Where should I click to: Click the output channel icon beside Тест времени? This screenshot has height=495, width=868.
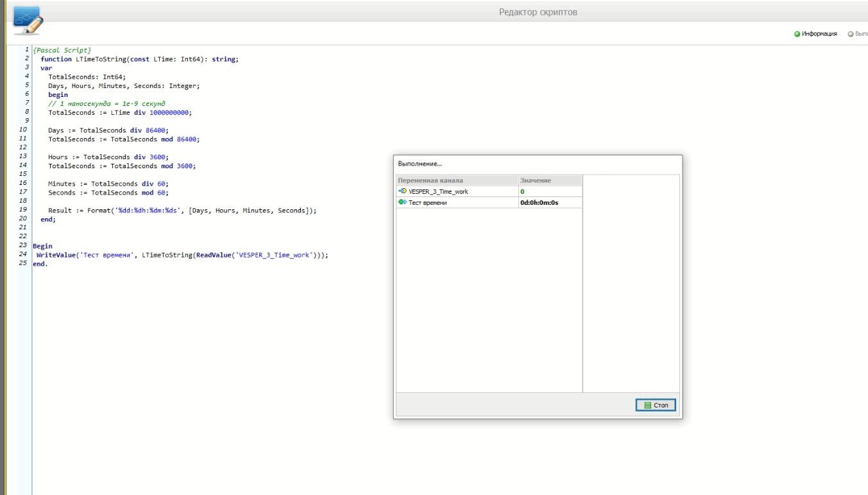(x=402, y=202)
